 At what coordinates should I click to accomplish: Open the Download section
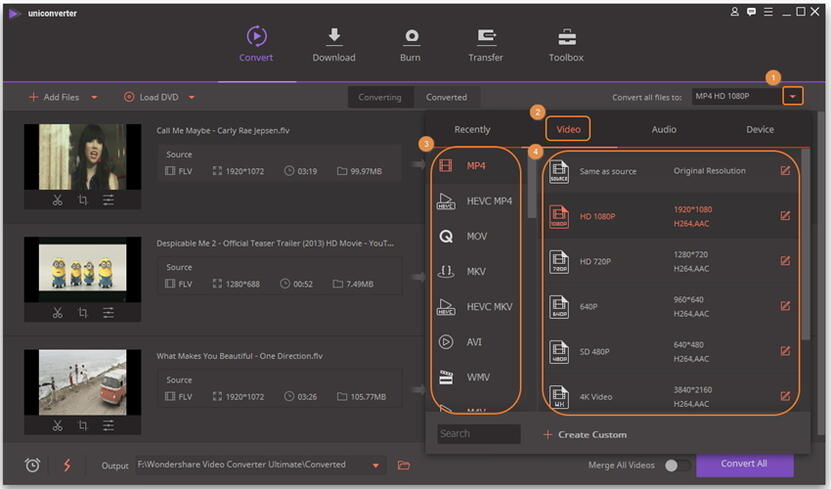pyautogui.click(x=334, y=44)
